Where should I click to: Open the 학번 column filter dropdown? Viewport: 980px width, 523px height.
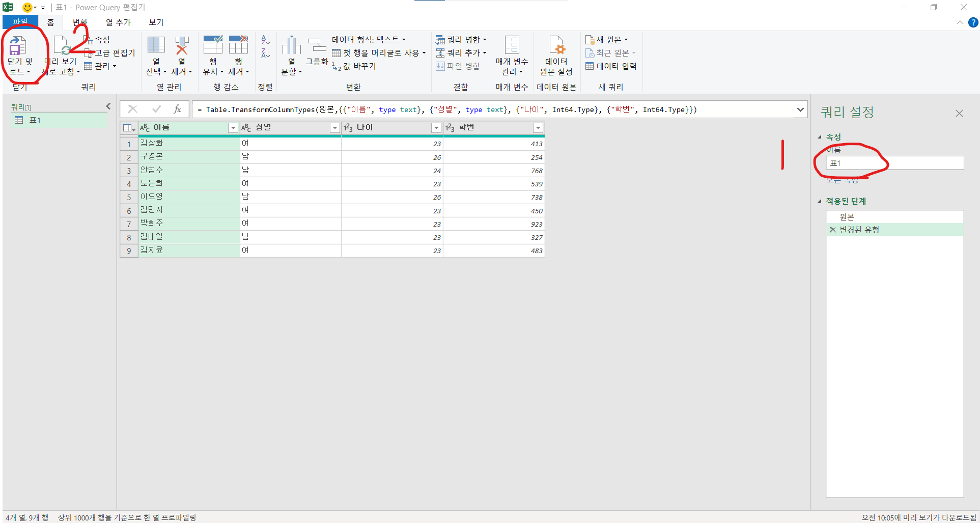(538, 128)
